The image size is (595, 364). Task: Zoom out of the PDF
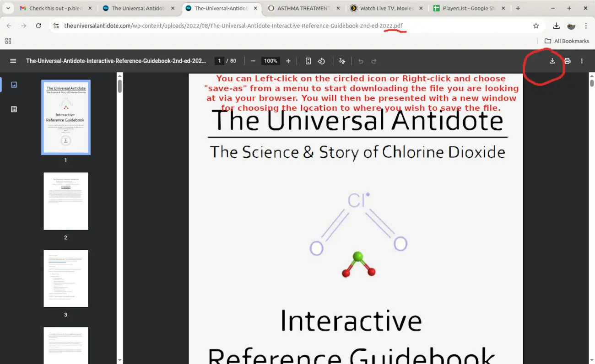(253, 61)
